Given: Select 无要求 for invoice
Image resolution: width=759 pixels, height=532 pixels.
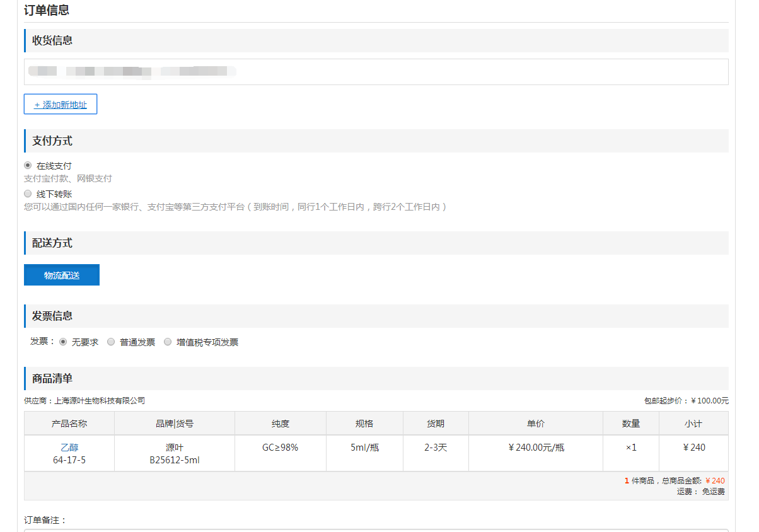Looking at the screenshot, I should coord(63,342).
